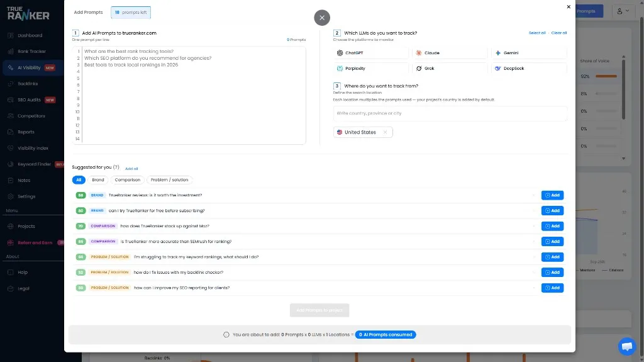Click the info icon in the summary bar
Image resolution: width=644 pixels, height=362 pixels.
226,334
